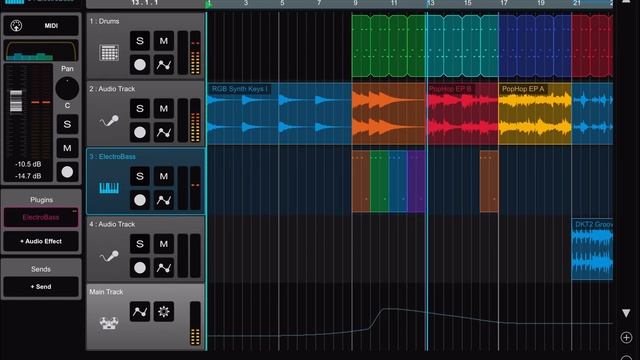Mute the ElectroBass track

(164, 176)
